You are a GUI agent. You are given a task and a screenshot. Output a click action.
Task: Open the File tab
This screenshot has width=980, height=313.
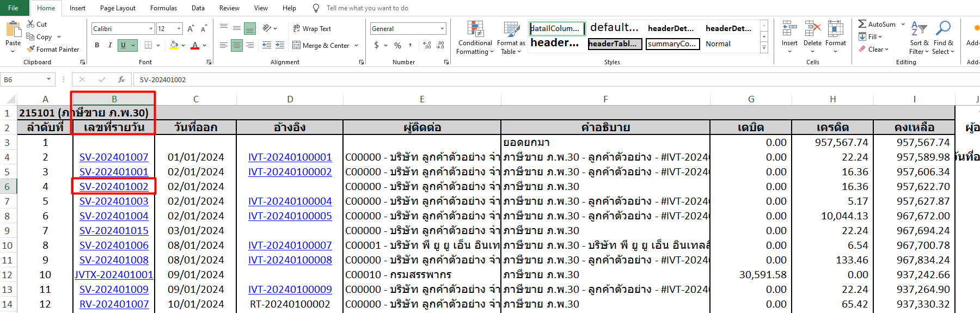point(14,8)
